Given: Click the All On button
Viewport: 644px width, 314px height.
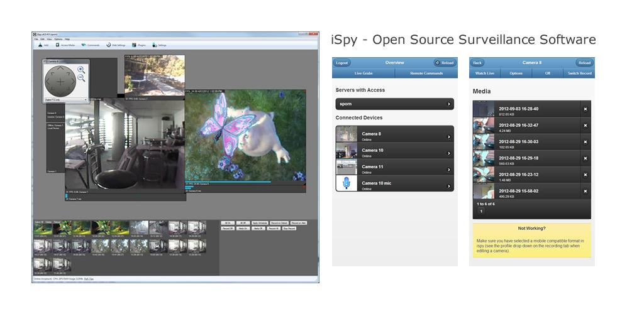Looking at the screenshot, I should [x=228, y=223].
